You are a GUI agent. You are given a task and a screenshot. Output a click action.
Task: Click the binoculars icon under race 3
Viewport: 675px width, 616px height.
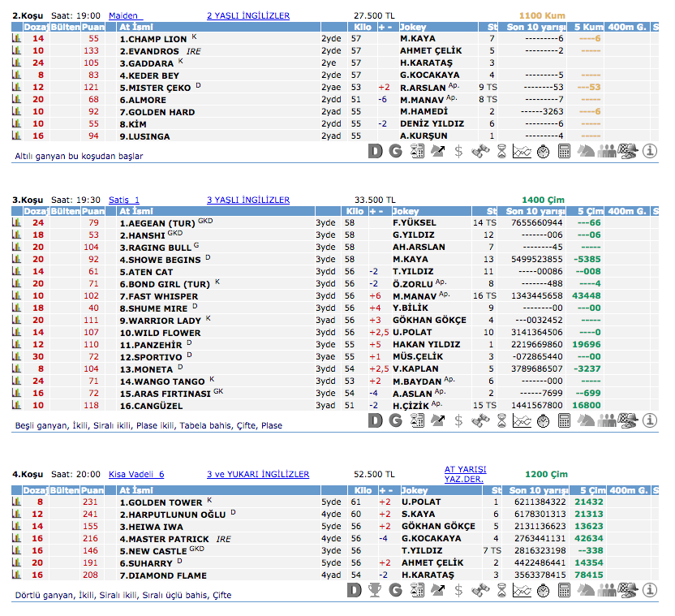[x=479, y=420]
